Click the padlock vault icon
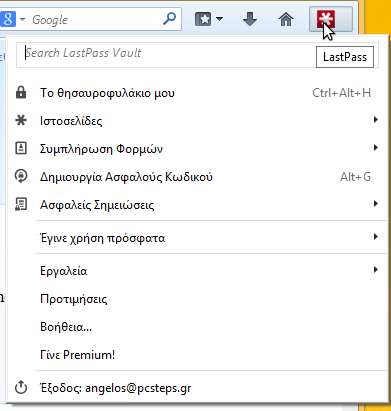Image resolution: width=391 pixels, height=411 pixels. pos(21,92)
